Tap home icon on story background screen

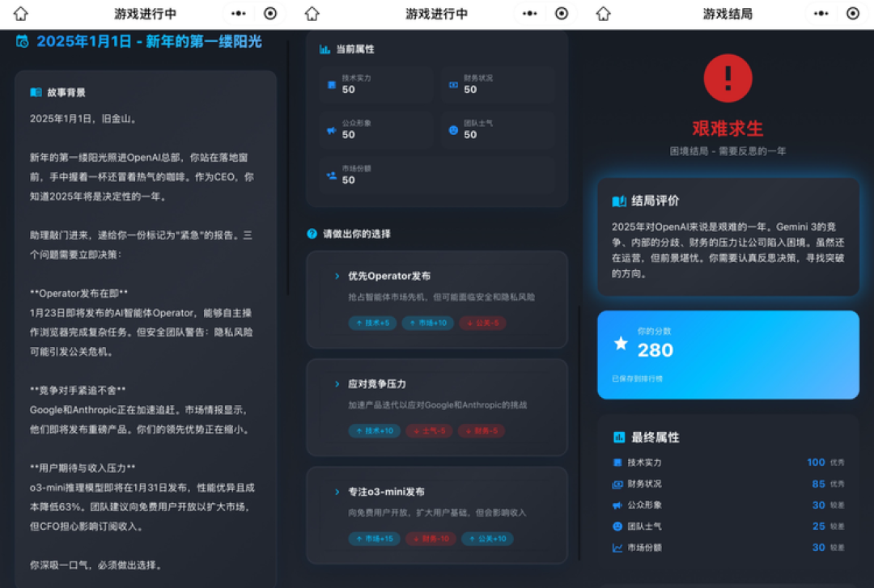coord(20,14)
